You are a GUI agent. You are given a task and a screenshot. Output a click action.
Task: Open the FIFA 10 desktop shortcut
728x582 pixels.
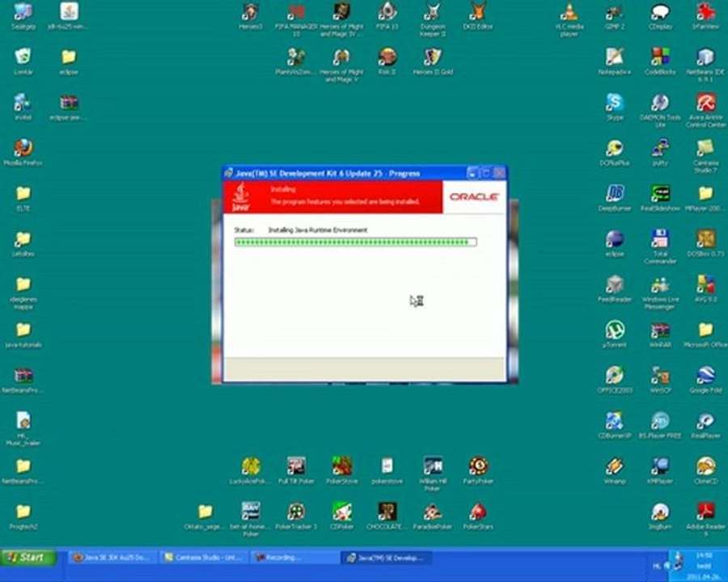(387, 17)
